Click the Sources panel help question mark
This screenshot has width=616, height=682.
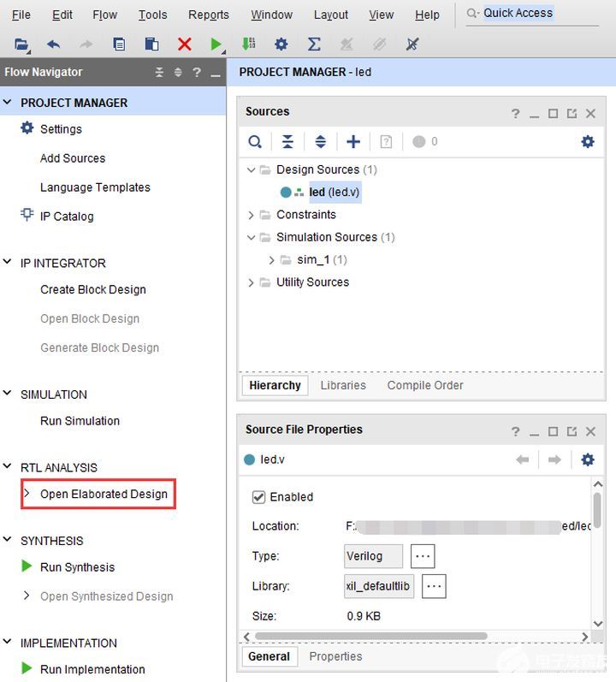(x=516, y=114)
